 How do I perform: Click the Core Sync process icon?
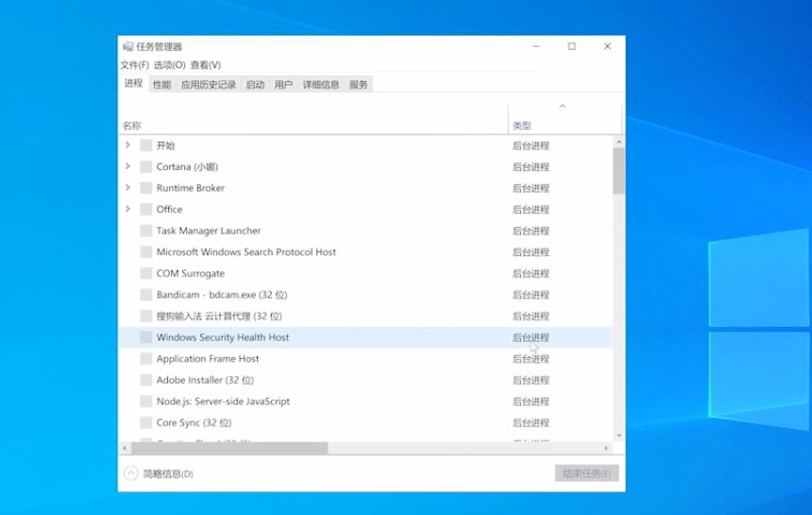coord(146,422)
